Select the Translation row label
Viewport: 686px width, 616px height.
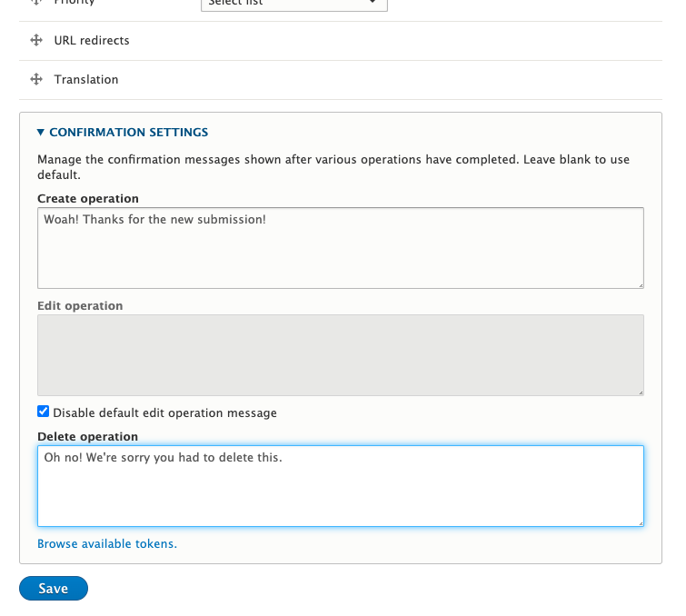coord(86,80)
